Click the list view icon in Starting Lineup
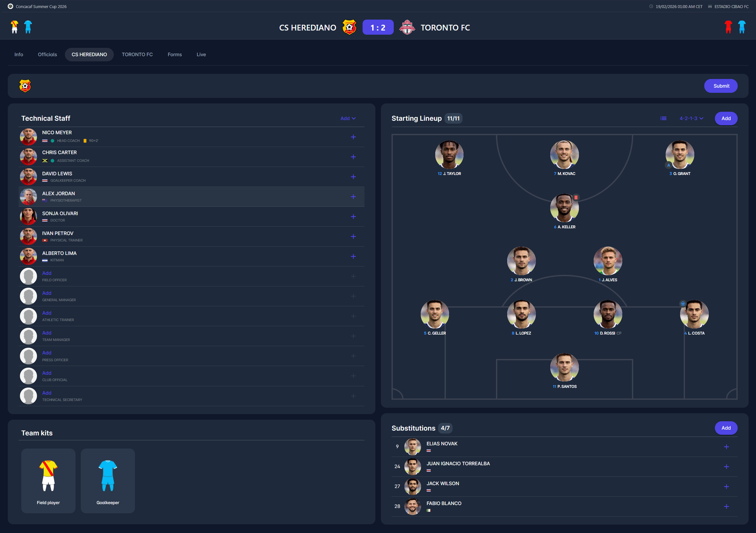The width and height of the screenshot is (756, 533). (663, 118)
